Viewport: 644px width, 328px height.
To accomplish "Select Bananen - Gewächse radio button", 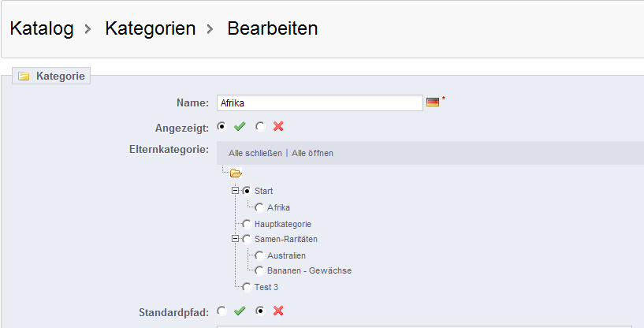I will 259,270.
